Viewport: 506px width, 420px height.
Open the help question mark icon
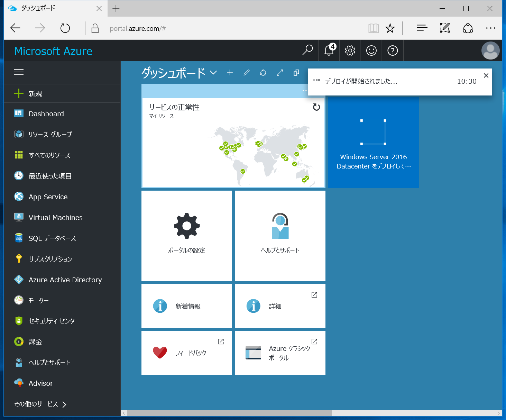click(x=393, y=51)
